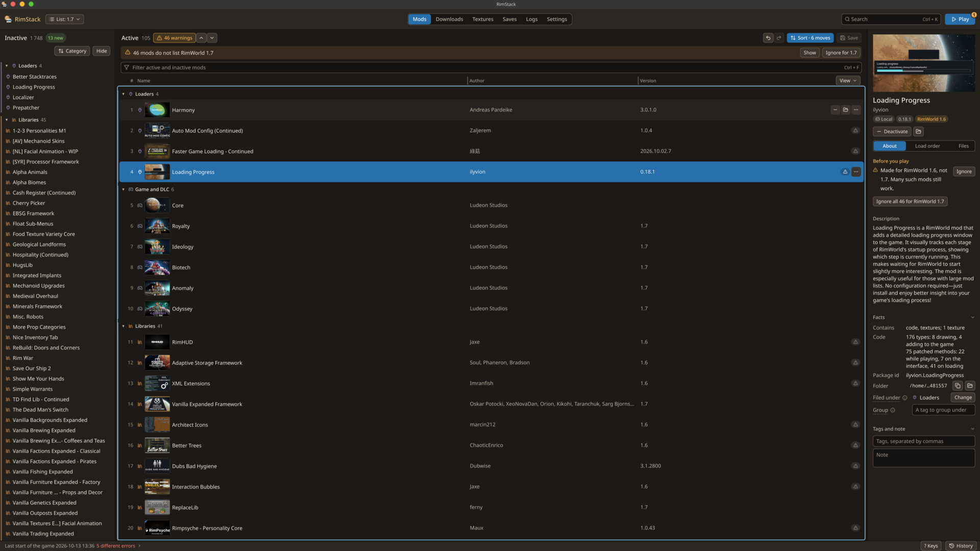Collapse the Tags and note section
The image size is (980, 551).
[972, 429]
